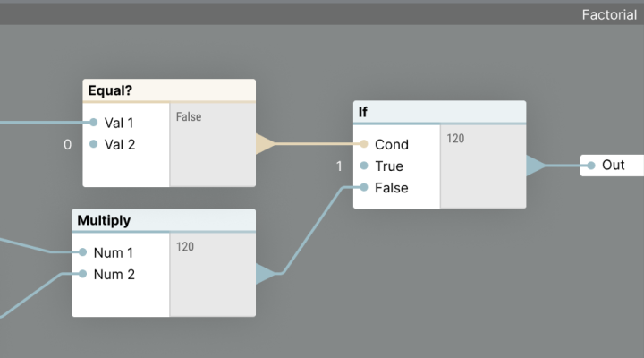Click the Multiply node output triangle
The image size is (644, 358).
[266, 274]
